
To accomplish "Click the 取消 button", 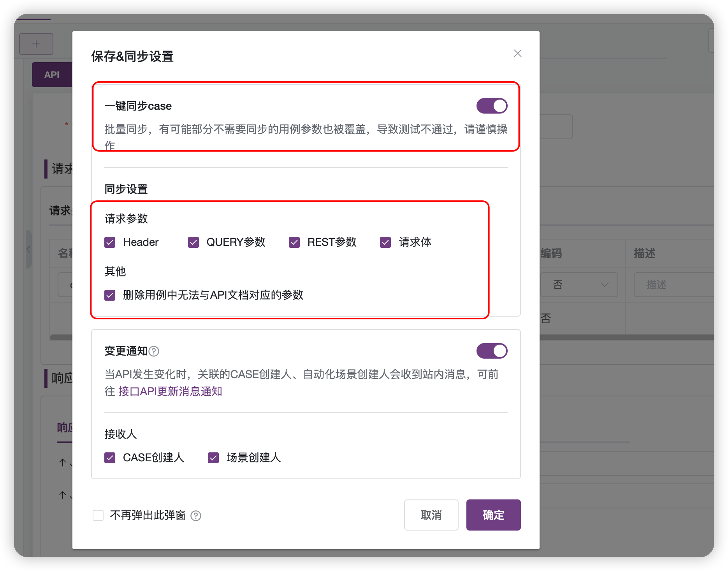I will pyautogui.click(x=431, y=515).
